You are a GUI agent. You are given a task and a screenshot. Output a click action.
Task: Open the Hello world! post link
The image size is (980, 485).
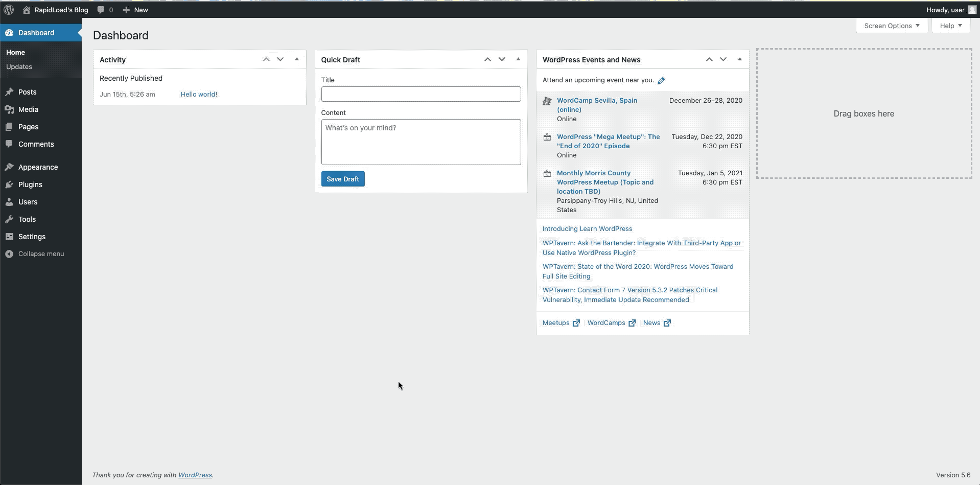point(199,95)
